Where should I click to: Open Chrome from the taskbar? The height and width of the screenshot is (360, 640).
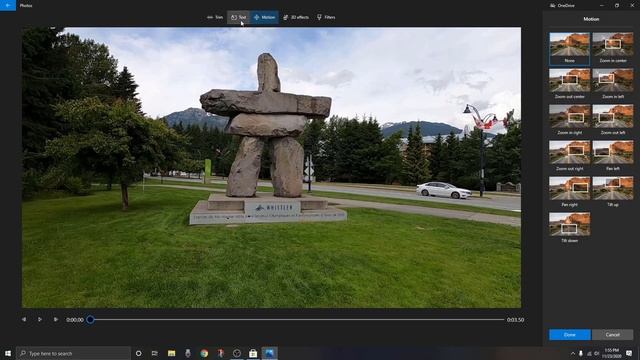204,353
